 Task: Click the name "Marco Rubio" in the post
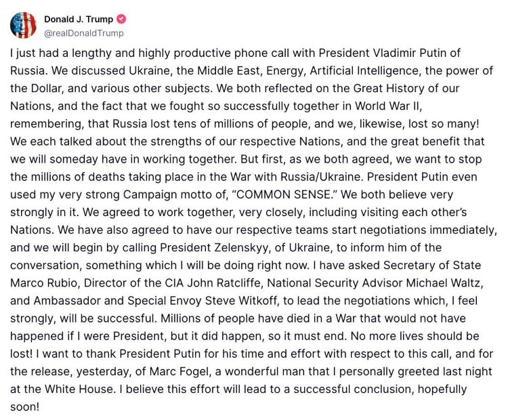(x=44, y=283)
